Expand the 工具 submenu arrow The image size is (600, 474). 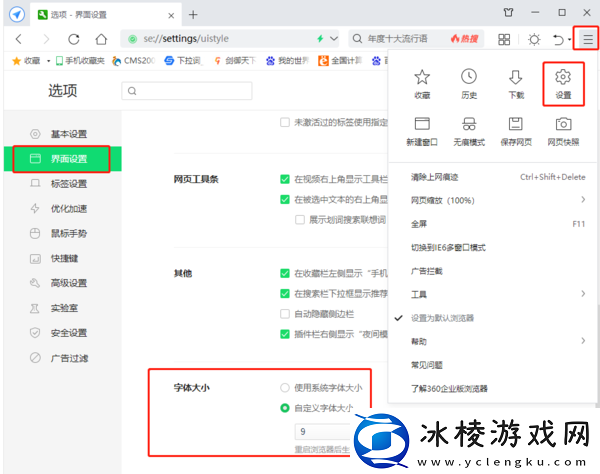point(583,293)
